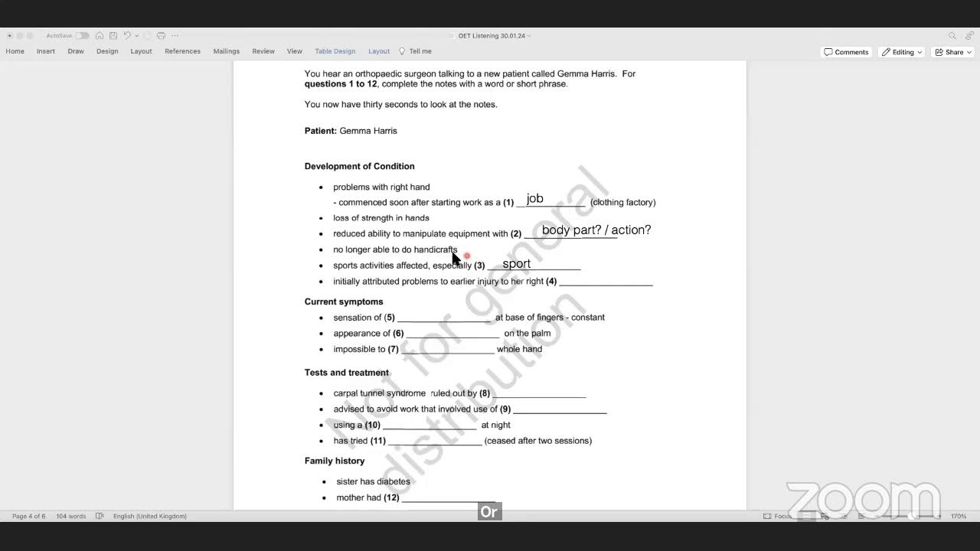Click the Print icon in title bar
The width and height of the screenshot is (980, 551).
click(161, 36)
